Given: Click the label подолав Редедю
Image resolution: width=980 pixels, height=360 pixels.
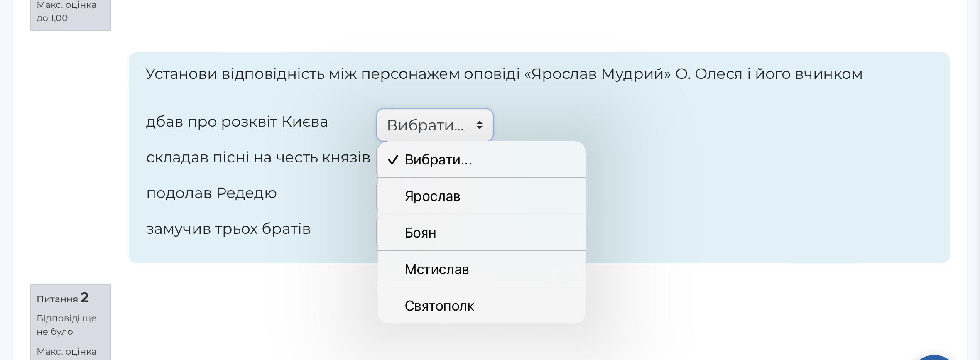Looking at the screenshot, I should (x=211, y=193).
